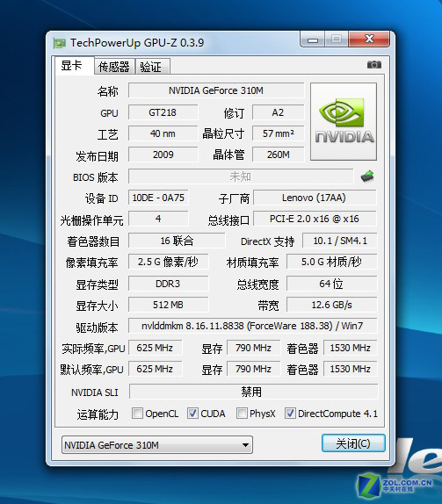Click the 默认频率 row shader field 1530 MHz
This screenshot has width=442, height=504.
(x=350, y=369)
